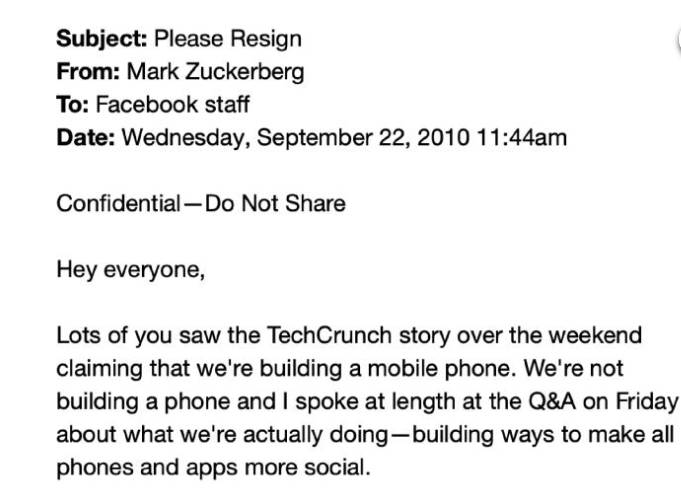Click the "To:" header label

click(x=73, y=105)
